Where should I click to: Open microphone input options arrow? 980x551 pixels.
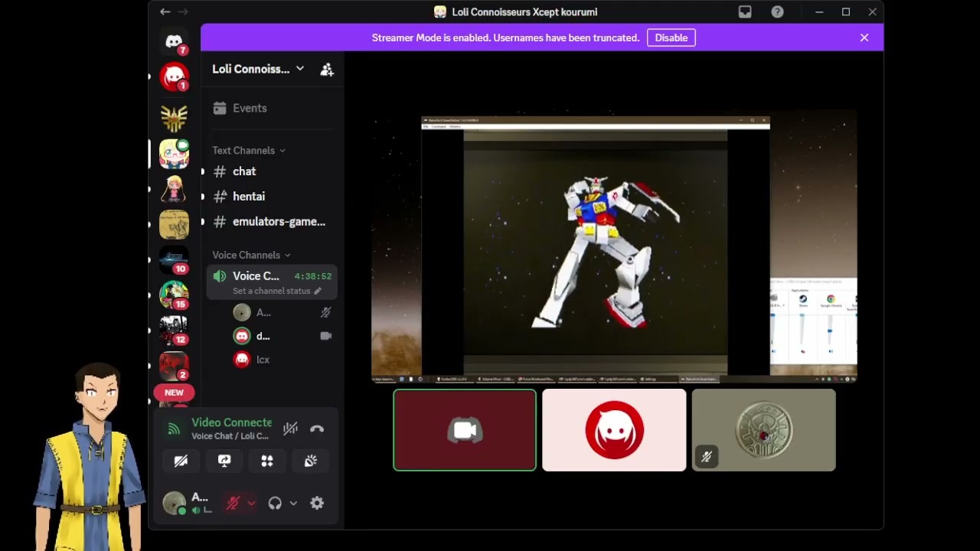[251, 503]
